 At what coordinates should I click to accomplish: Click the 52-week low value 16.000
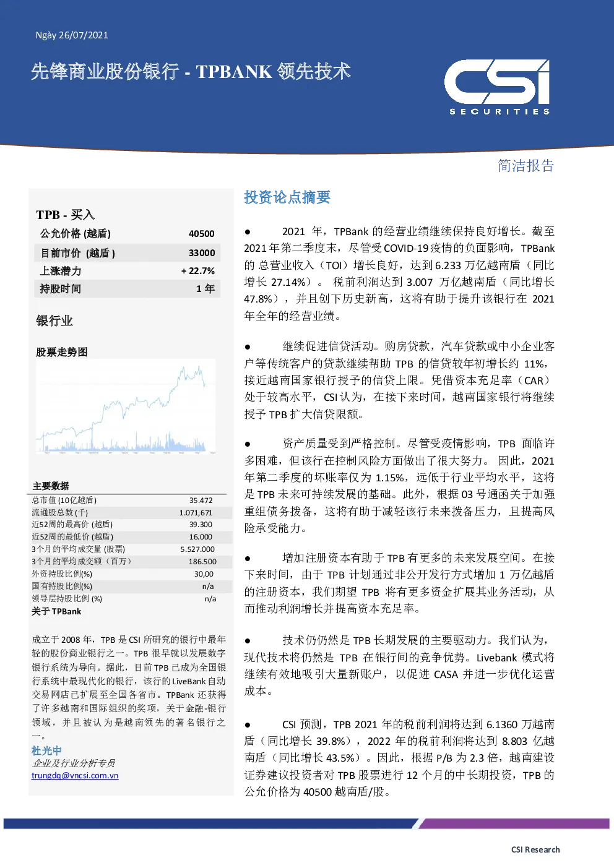pos(201,537)
